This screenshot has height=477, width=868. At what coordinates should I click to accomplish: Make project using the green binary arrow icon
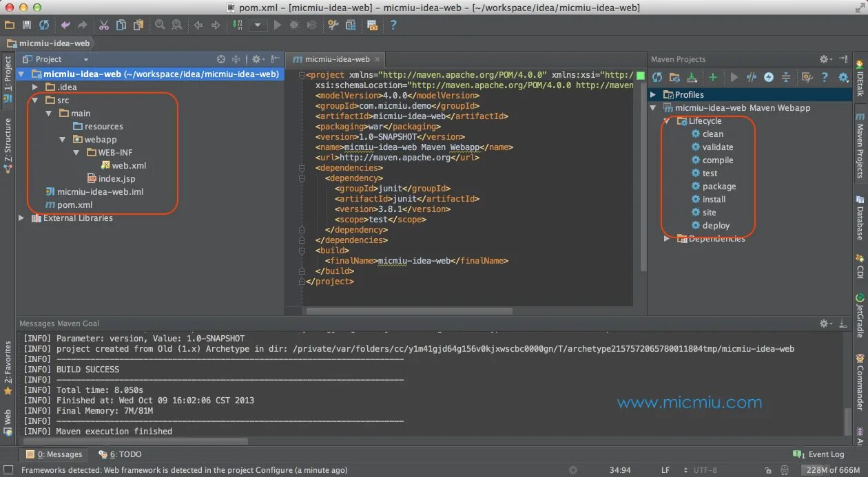(237, 25)
